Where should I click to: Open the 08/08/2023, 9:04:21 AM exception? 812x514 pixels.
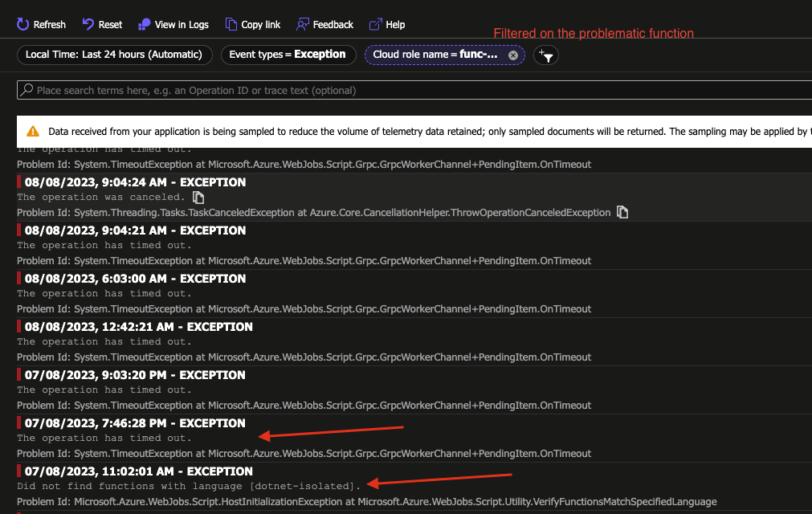[135, 230]
